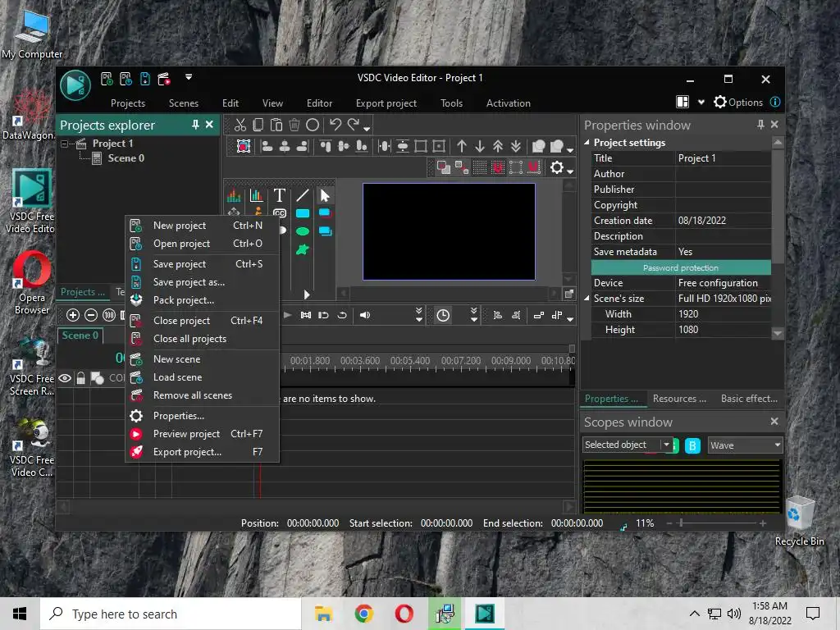Mute audio with the speaker icon

365,315
